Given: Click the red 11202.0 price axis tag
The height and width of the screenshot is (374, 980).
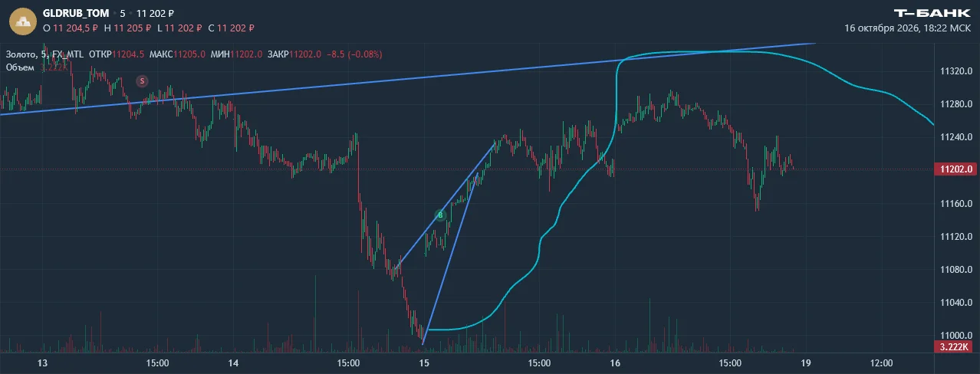Looking at the screenshot, I should click(x=955, y=169).
